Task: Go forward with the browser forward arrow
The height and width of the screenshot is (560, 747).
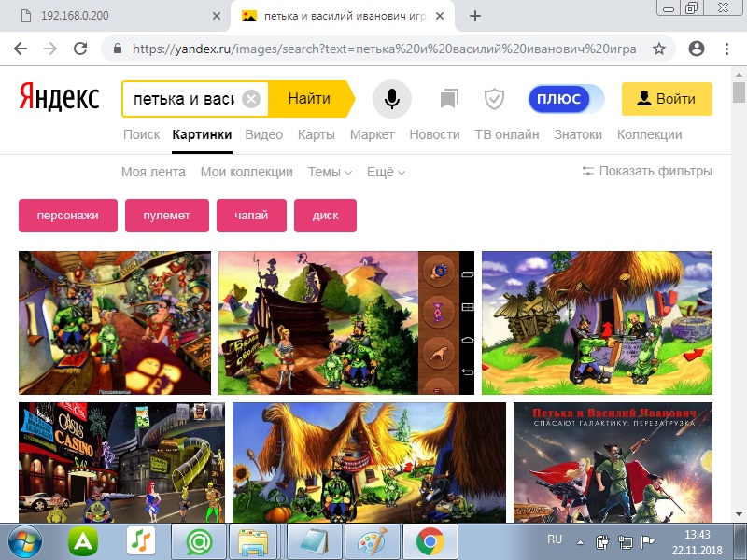Action: (50, 49)
